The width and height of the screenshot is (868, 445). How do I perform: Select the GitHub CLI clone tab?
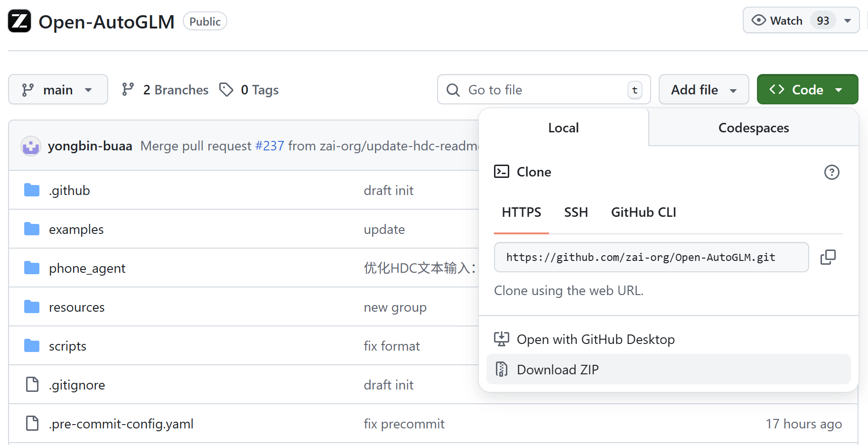point(644,213)
